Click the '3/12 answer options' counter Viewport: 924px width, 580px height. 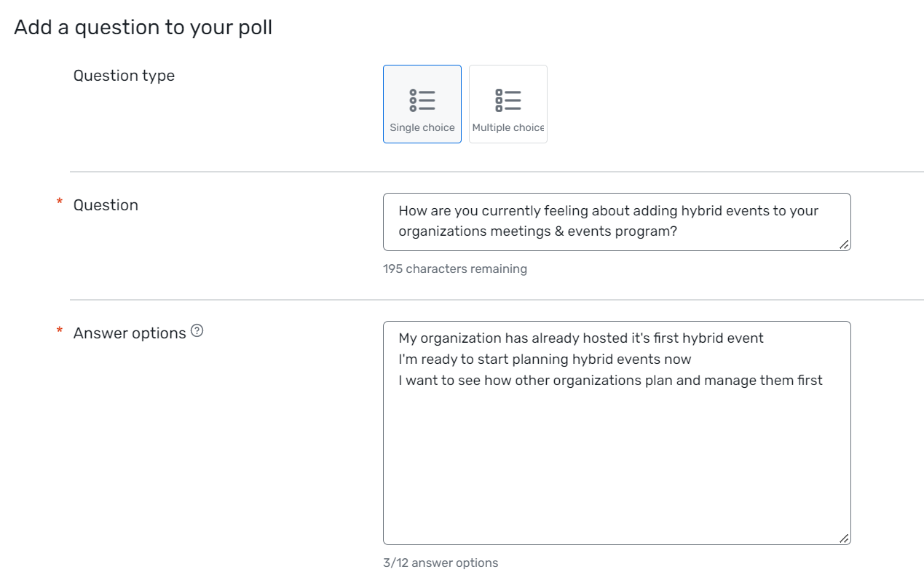coord(441,563)
